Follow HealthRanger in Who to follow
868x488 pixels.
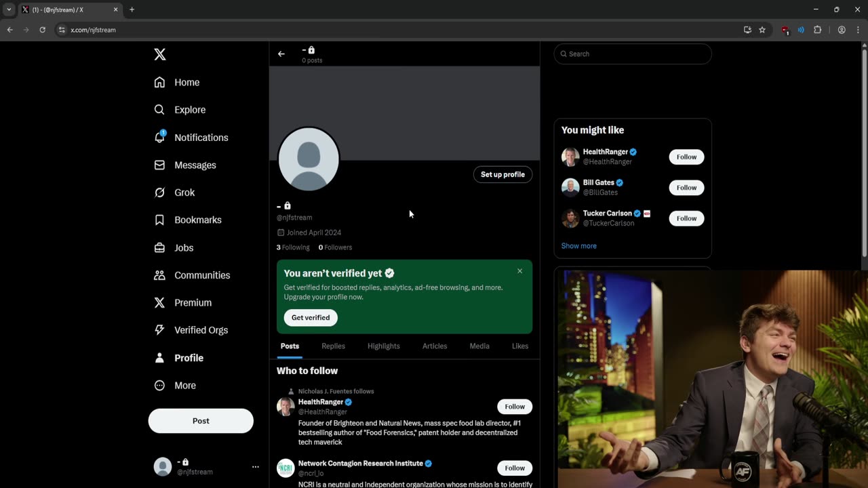515,407
